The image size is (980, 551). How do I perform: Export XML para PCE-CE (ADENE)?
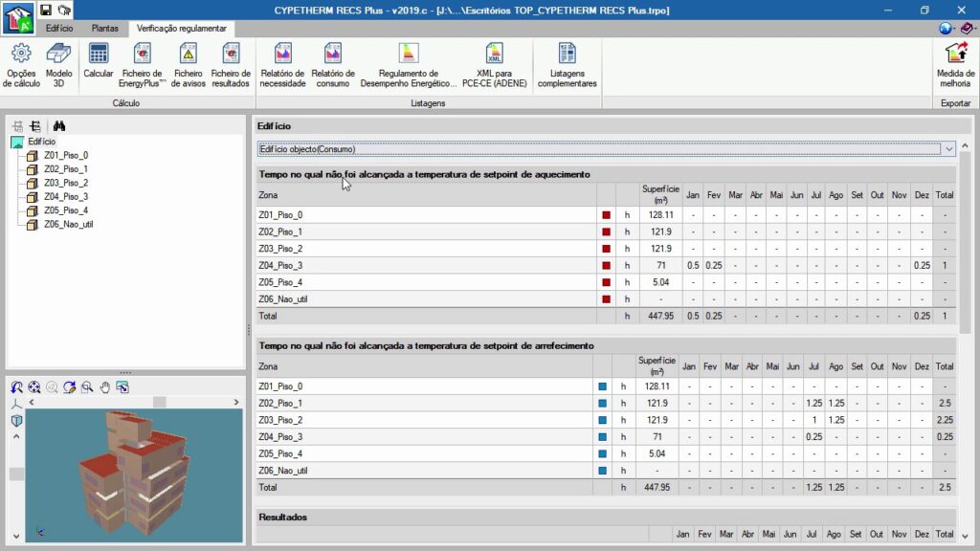pyautogui.click(x=494, y=63)
